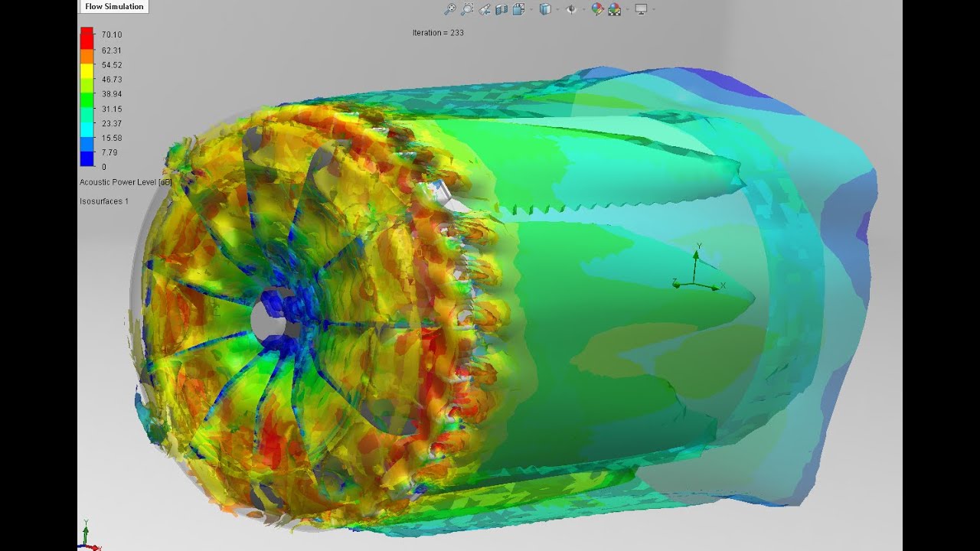Click the 70.10 maximum legend value
The image size is (980, 551).
click(112, 35)
